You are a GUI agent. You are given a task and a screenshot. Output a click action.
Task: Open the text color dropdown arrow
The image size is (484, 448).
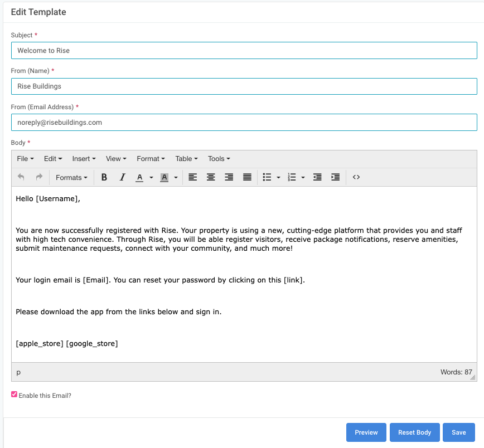pos(151,177)
